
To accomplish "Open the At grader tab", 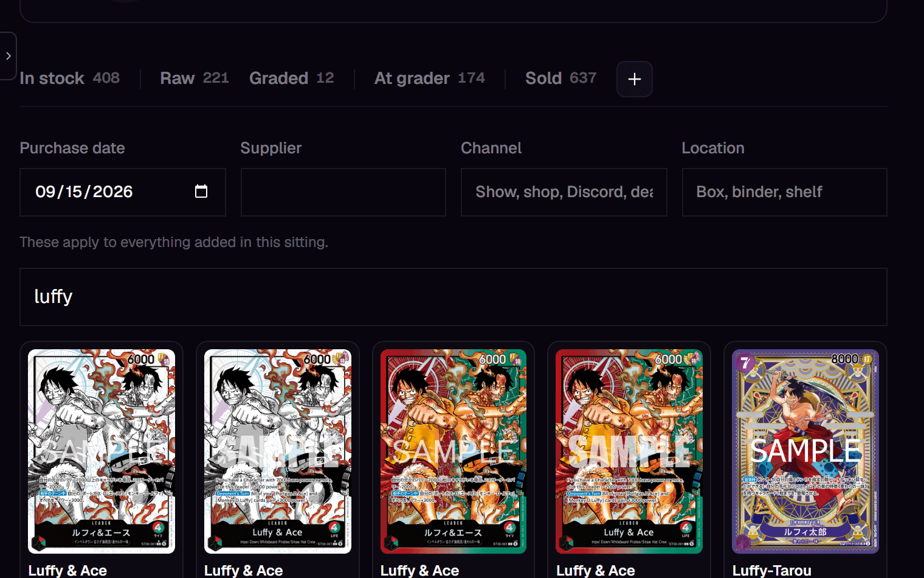I will point(429,78).
